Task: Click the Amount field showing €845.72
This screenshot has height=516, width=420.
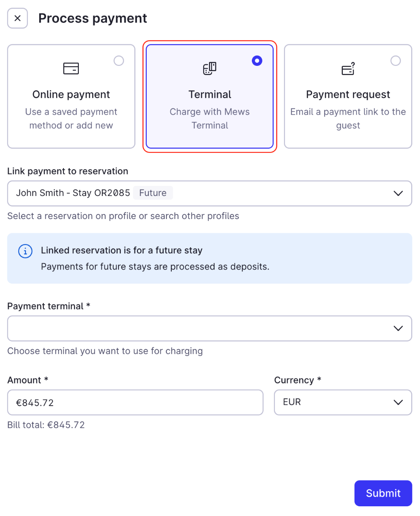Action: (135, 402)
